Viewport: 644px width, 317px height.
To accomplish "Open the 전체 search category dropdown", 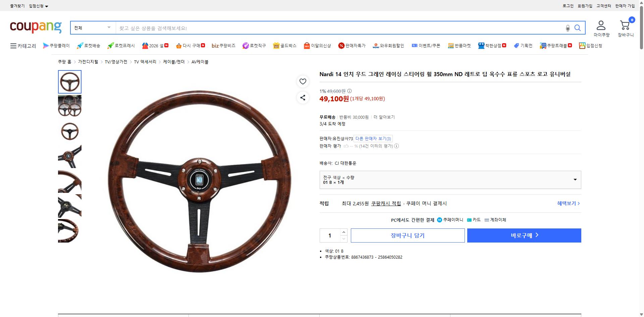I will click(93, 28).
